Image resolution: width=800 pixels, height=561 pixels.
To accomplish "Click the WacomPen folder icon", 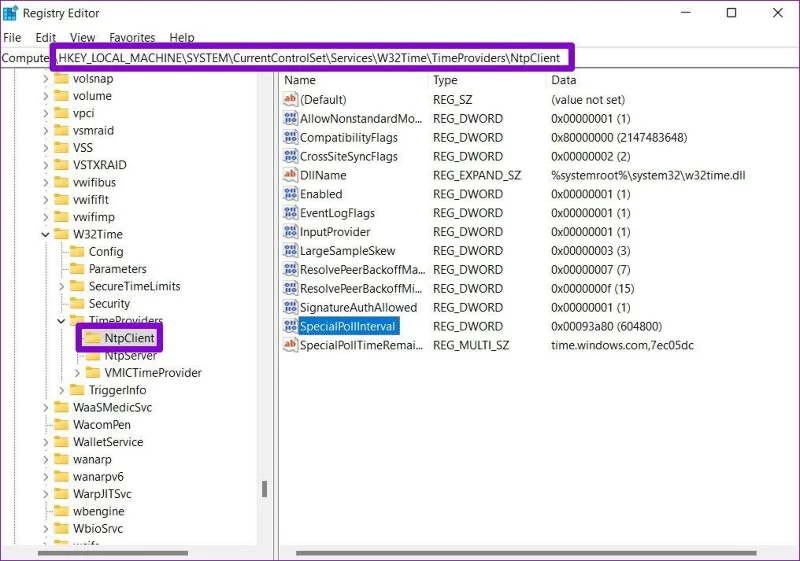I will [x=61, y=424].
